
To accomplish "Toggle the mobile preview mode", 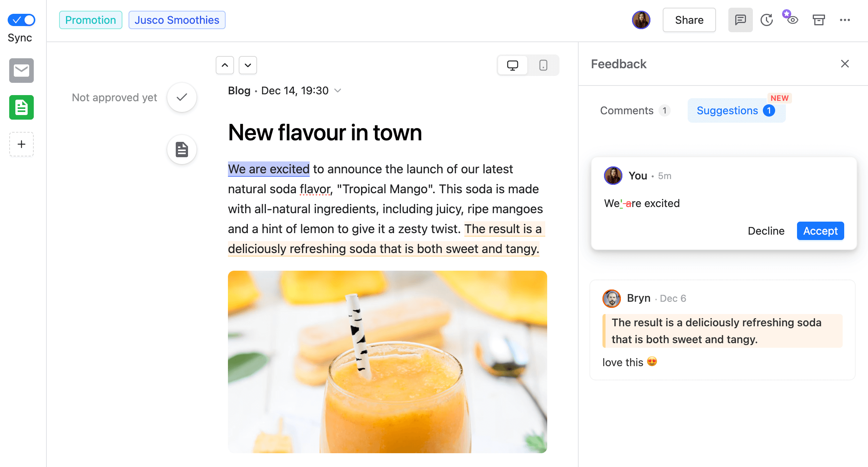I will click(x=542, y=64).
